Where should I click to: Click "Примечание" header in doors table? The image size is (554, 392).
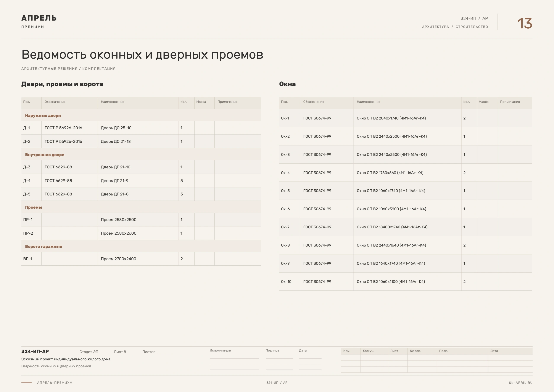click(x=227, y=102)
